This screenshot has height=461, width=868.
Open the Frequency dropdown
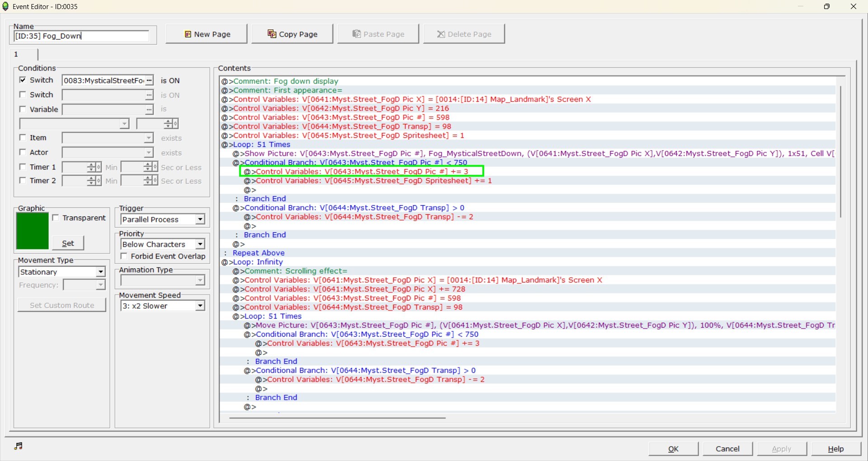click(x=84, y=285)
